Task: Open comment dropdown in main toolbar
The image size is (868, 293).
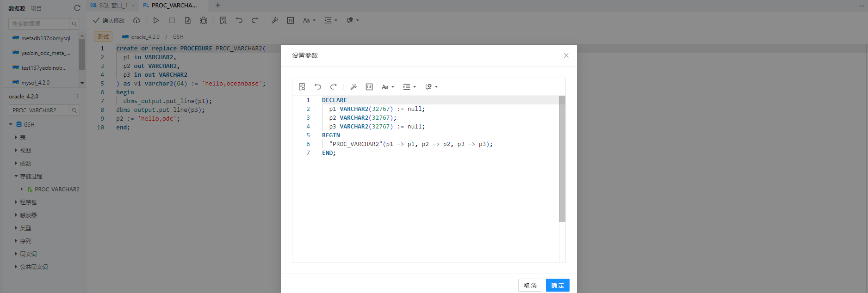Action: [353, 20]
